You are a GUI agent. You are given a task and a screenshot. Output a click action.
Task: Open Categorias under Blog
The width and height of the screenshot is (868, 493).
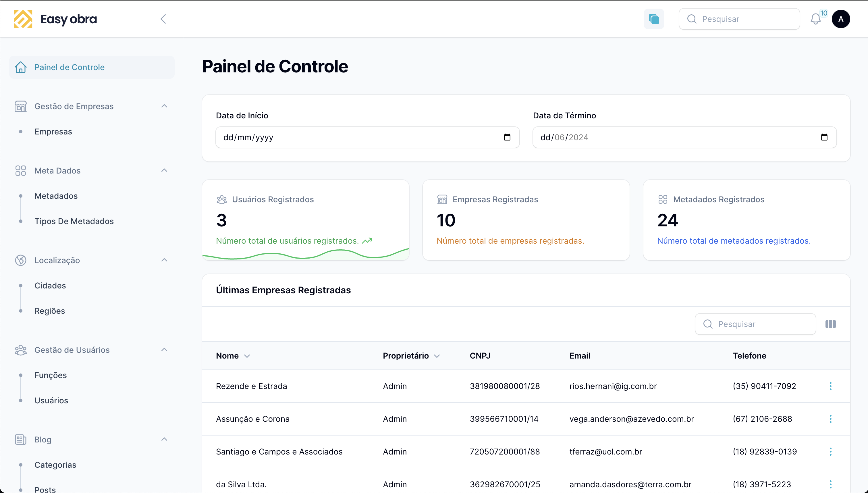click(55, 465)
